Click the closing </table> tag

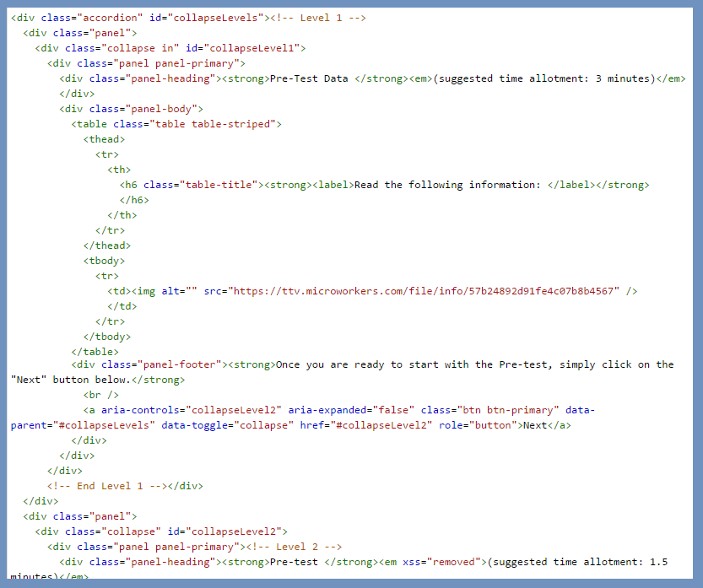point(95,352)
